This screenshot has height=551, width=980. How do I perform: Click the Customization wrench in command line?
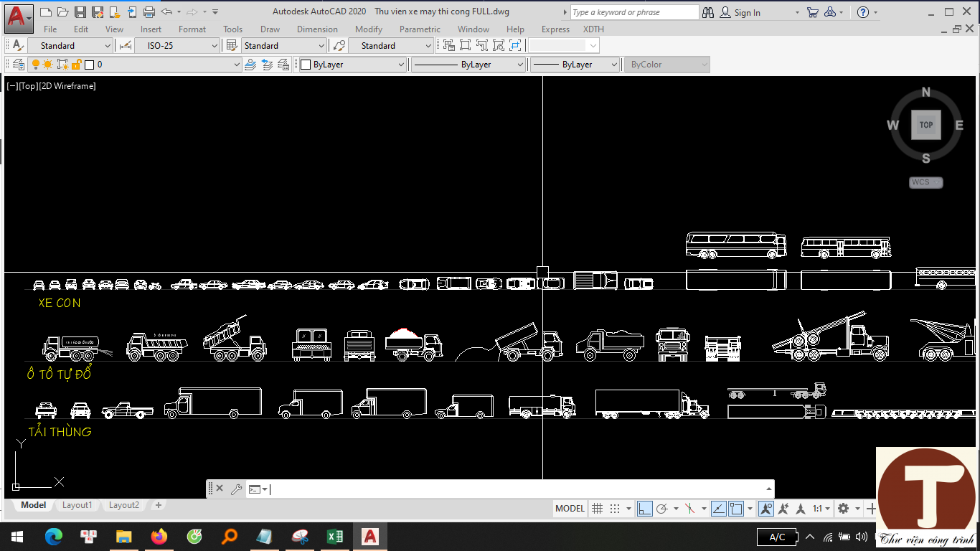[x=236, y=489]
